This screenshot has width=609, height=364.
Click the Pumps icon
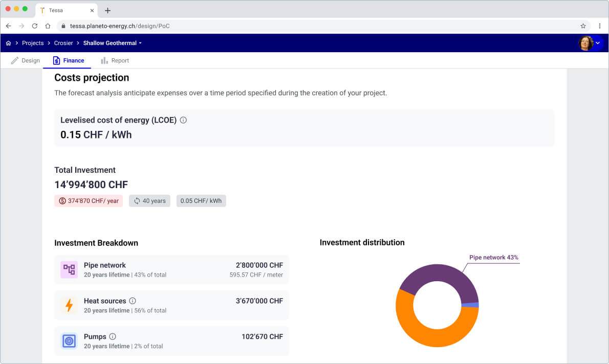coord(69,341)
